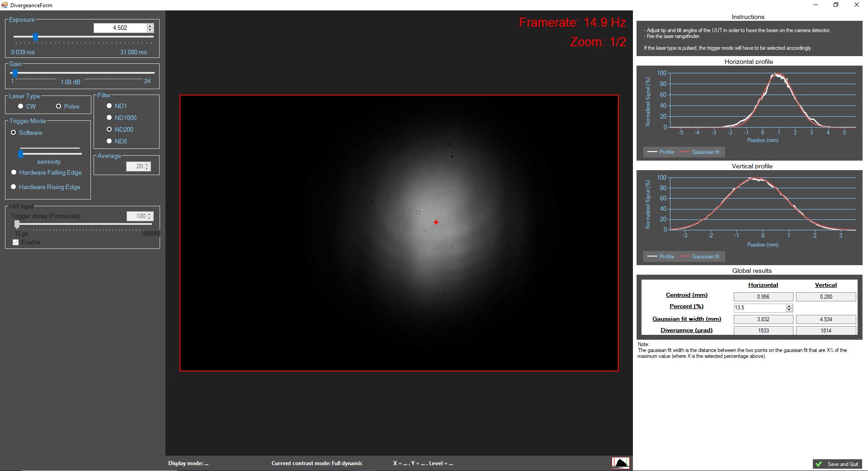Increase the Percent value with the stepper

pyautogui.click(x=789, y=305)
